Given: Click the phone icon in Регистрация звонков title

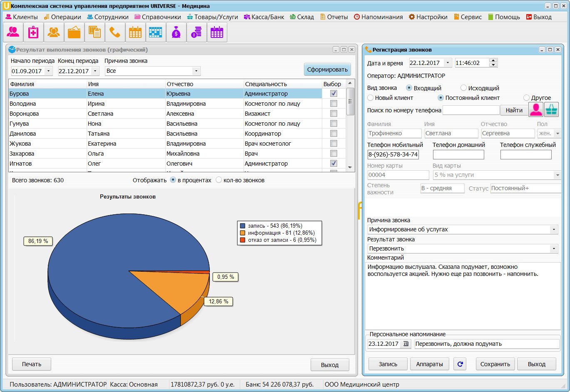Looking at the screenshot, I should (368, 50).
